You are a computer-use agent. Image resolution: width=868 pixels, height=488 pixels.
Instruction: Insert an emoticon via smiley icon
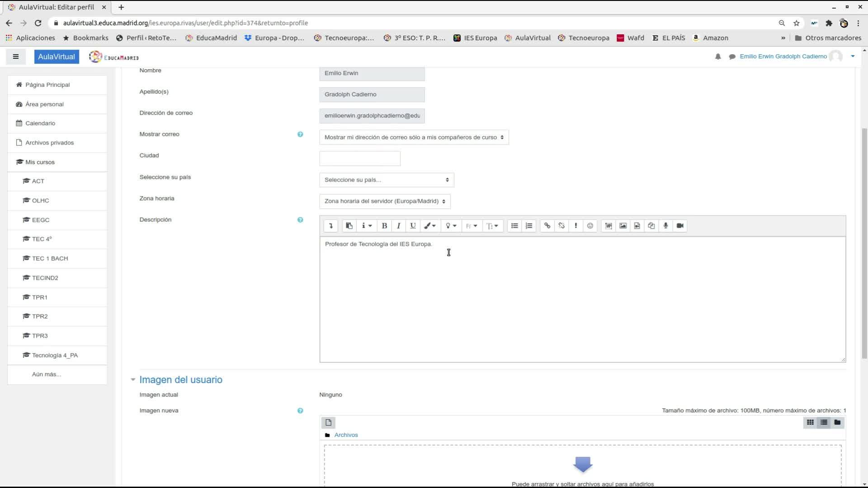590,226
